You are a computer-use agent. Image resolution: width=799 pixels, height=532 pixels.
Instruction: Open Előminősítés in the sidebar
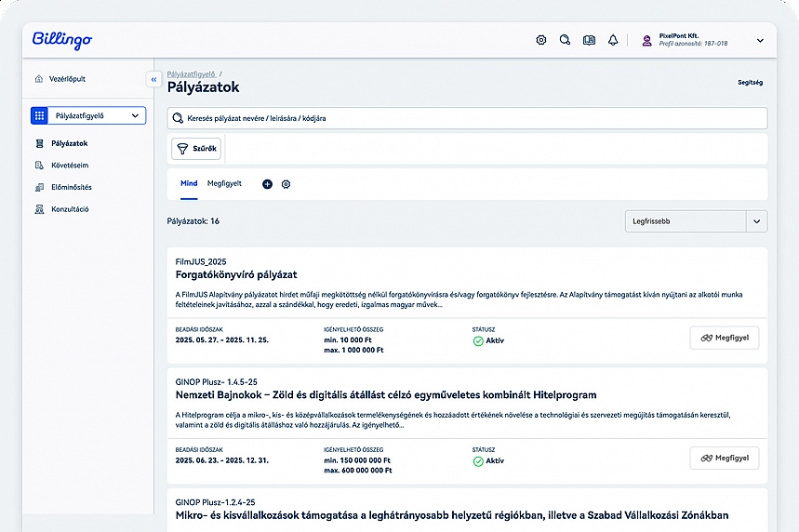point(71,187)
